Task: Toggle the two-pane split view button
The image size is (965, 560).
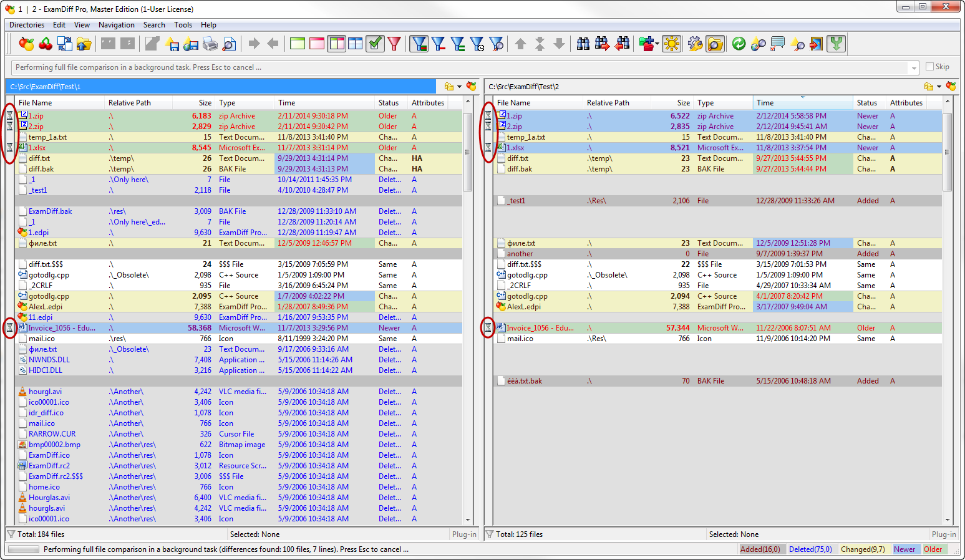Action: click(x=337, y=44)
